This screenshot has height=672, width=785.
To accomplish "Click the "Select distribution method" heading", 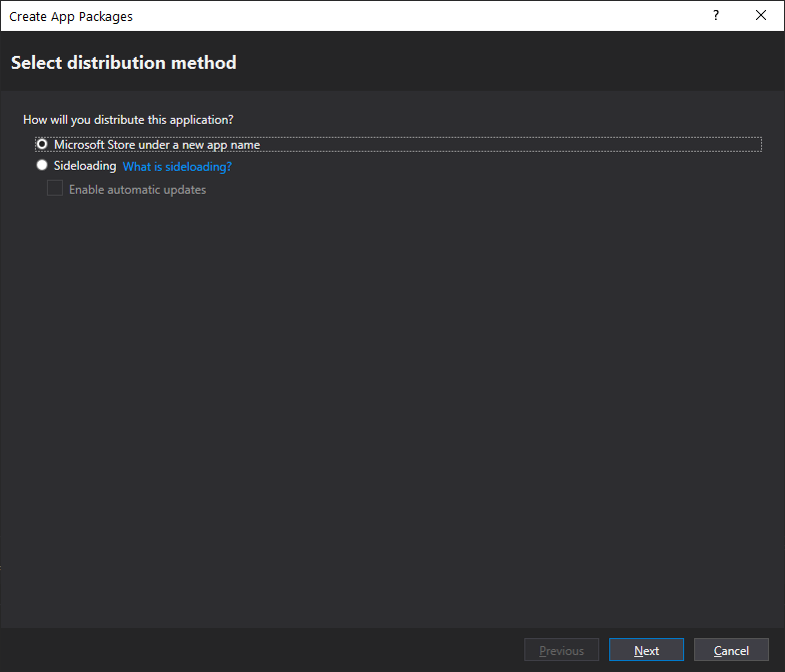I will (124, 63).
